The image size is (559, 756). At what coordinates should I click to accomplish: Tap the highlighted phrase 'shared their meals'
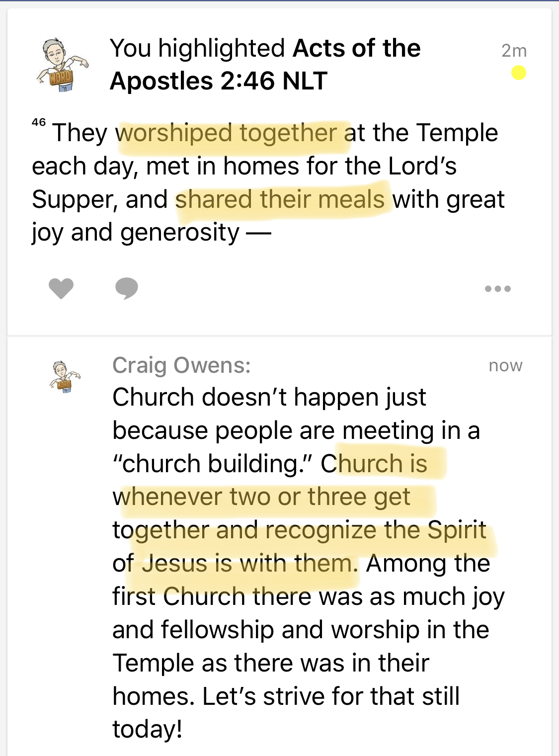click(280, 200)
